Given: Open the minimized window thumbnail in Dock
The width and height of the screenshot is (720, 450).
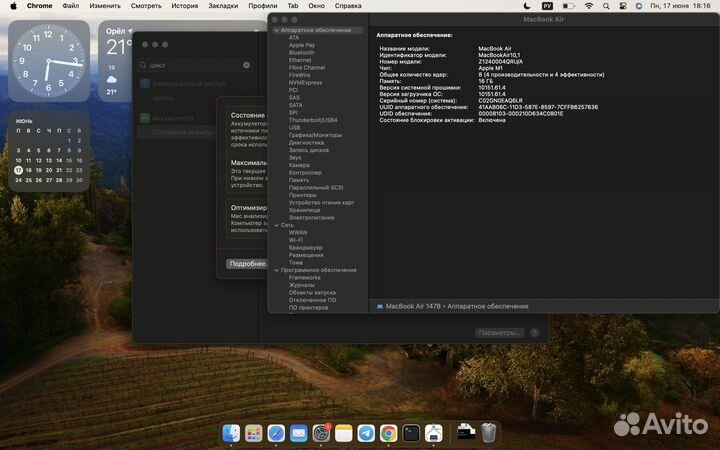Looking at the screenshot, I should coord(466,432).
